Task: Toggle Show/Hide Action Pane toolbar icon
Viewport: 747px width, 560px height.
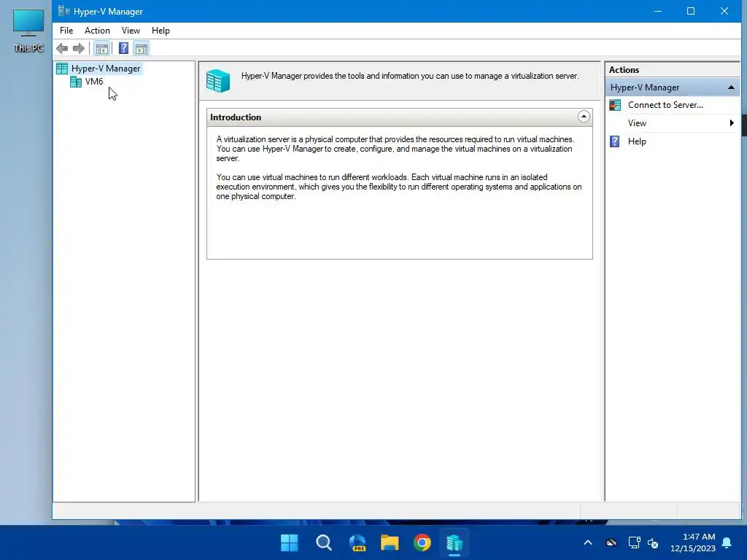Action: tap(142, 48)
